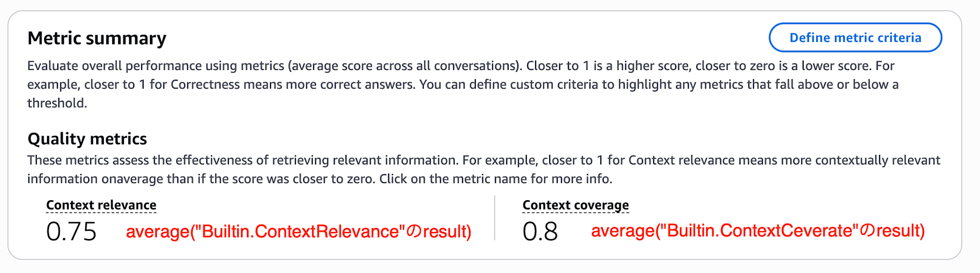Click the red Builtin.ContextCeverate average annotation
This screenshot has height=273, width=980.
click(758, 230)
